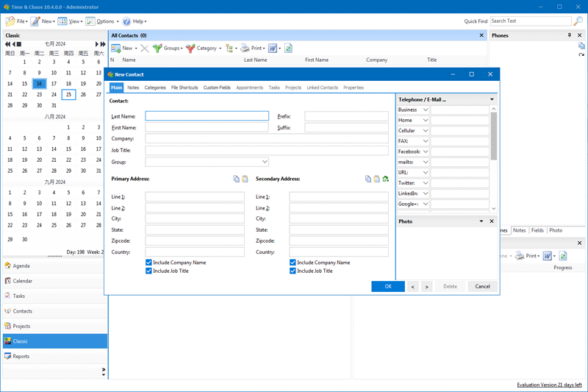Viewport: 588px width, 392px height.
Task: Jump back a year with double-left arrow
Action: 7,44
